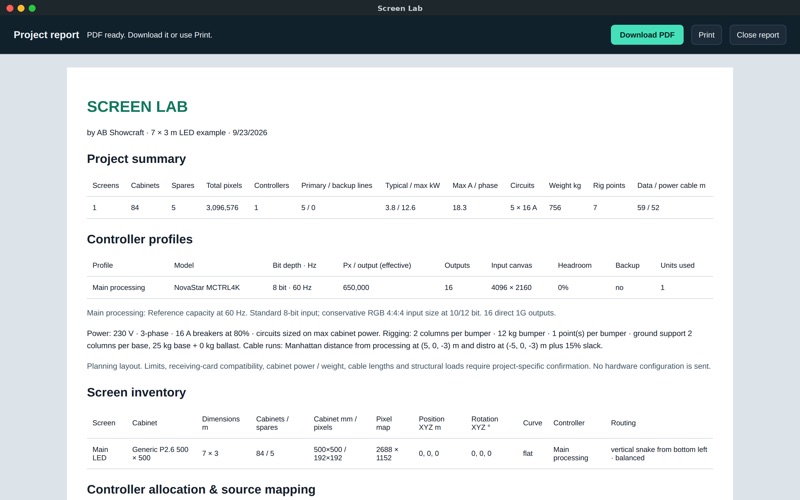
Task: Click the Rotation XYZ ° column header
Action: 485,423
